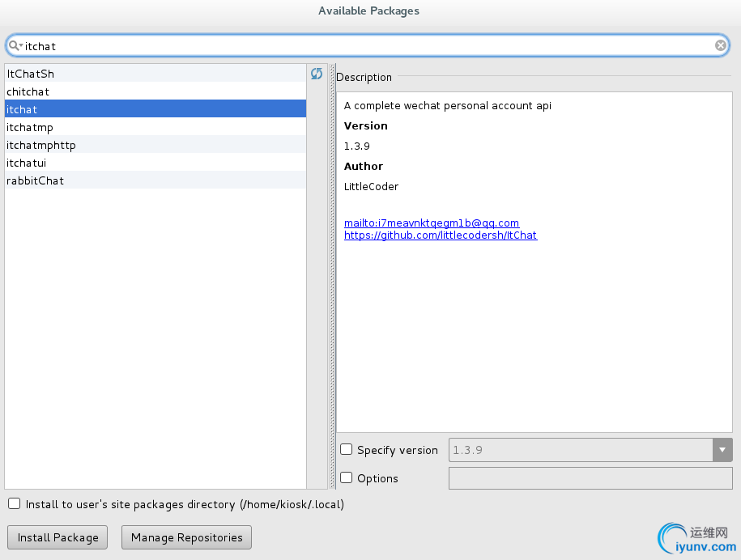Enable the Specify version checkbox
This screenshot has height=560, width=741.
pos(347,449)
